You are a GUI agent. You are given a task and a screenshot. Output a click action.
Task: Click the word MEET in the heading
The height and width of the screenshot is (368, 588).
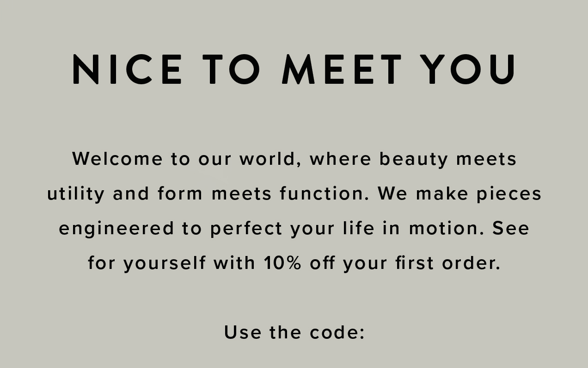(x=342, y=69)
